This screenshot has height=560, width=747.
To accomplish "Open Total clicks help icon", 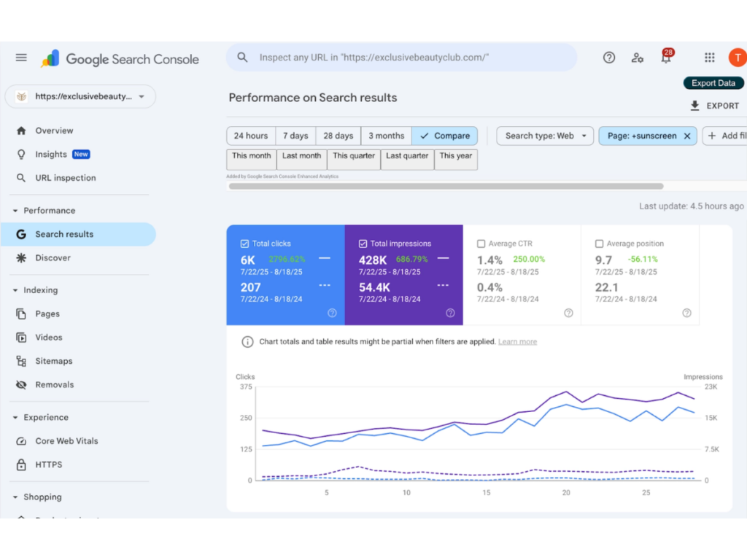I will click(332, 313).
